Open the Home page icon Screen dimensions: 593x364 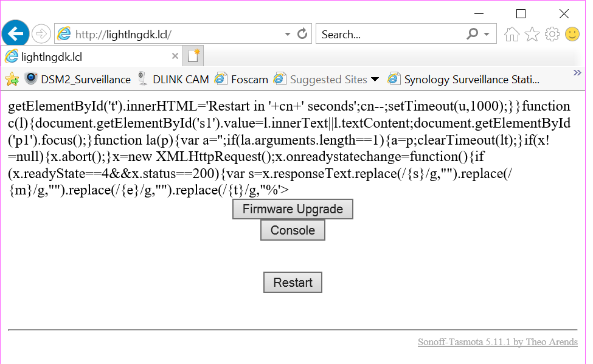[x=512, y=35]
